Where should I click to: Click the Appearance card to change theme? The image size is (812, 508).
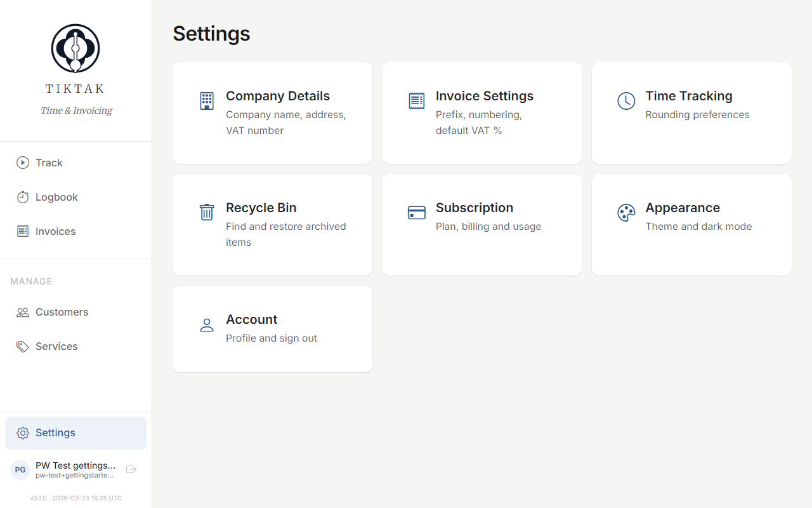tap(691, 225)
